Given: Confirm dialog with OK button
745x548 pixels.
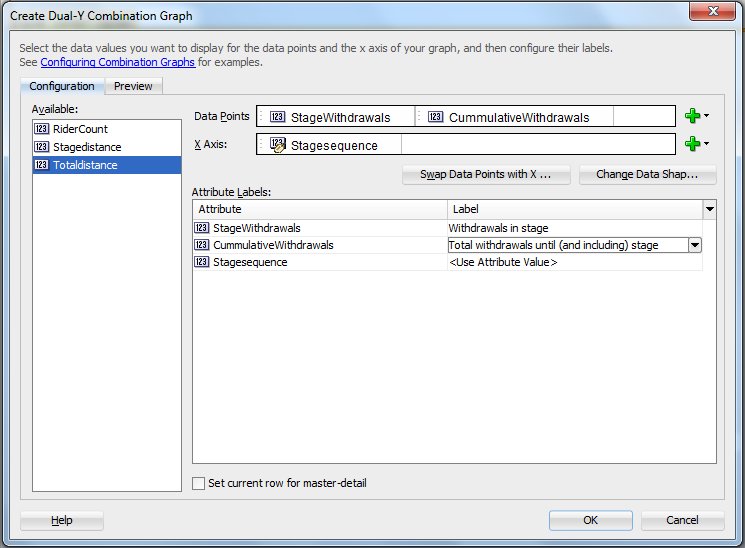Looking at the screenshot, I should point(590,520).
